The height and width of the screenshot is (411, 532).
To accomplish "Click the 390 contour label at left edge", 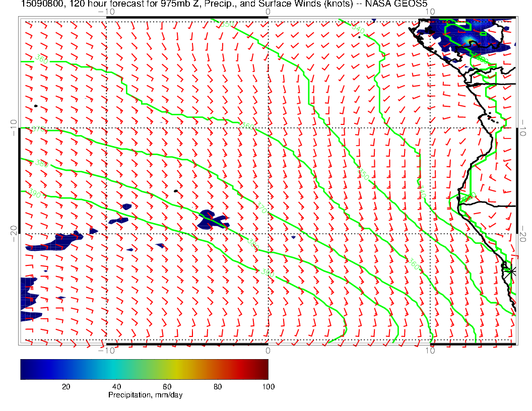I will click(35, 193).
